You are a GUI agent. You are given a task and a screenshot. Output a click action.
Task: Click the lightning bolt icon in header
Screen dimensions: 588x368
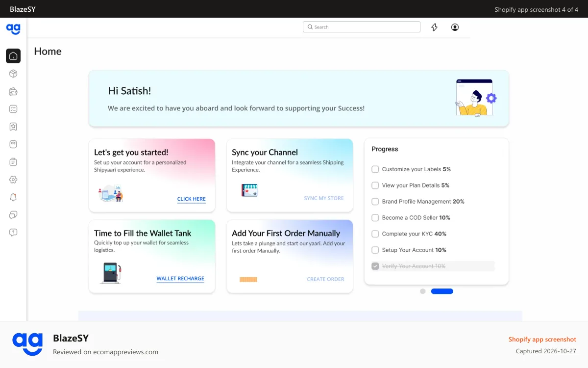pos(434,27)
